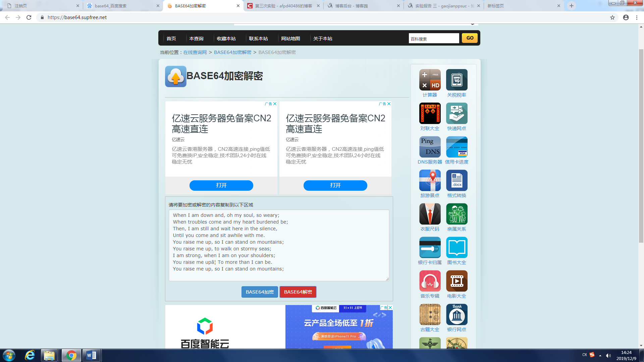The height and width of the screenshot is (362, 644).
Task: Follow the 在线查询网 breadcrumb link
Action: coord(195,52)
